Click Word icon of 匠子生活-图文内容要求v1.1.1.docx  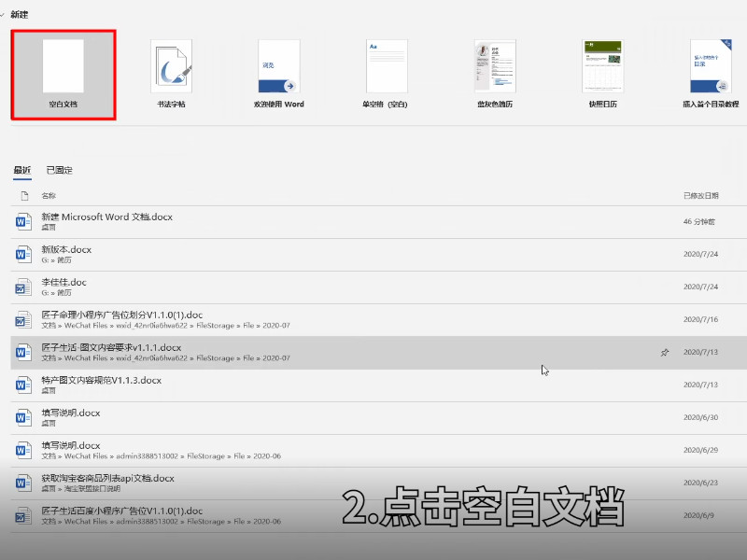[x=22, y=353]
